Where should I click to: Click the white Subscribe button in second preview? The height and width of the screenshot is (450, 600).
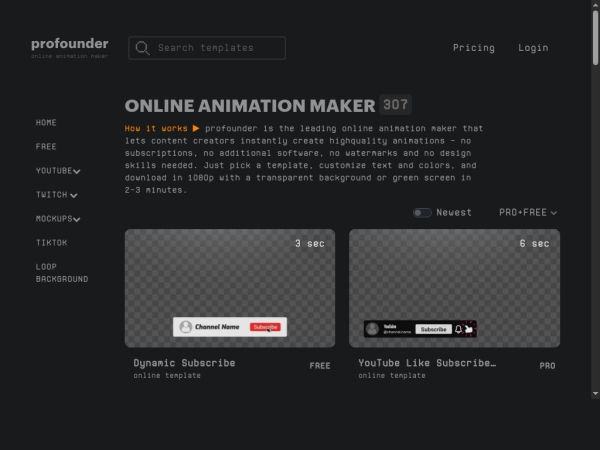point(433,329)
